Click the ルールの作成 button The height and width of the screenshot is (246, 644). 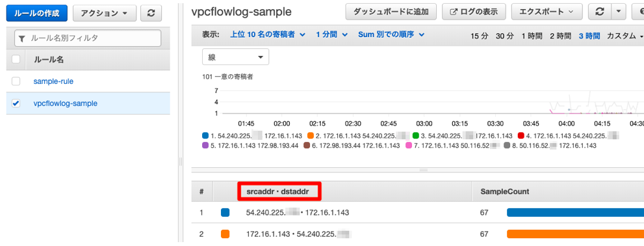click(36, 14)
